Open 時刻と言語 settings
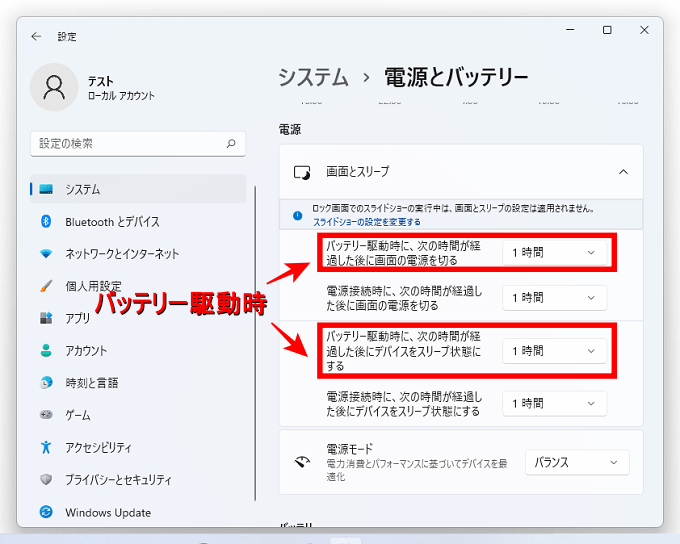This screenshot has height=544, width=680. pyautogui.click(x=138, y=383)
